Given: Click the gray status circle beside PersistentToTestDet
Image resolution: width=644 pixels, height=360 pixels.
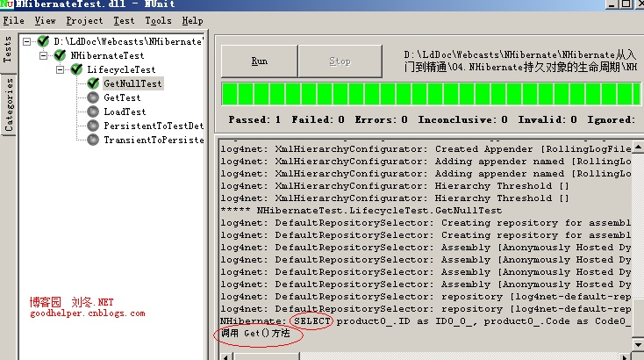Looking at the screenshot, I should (93, 126).
